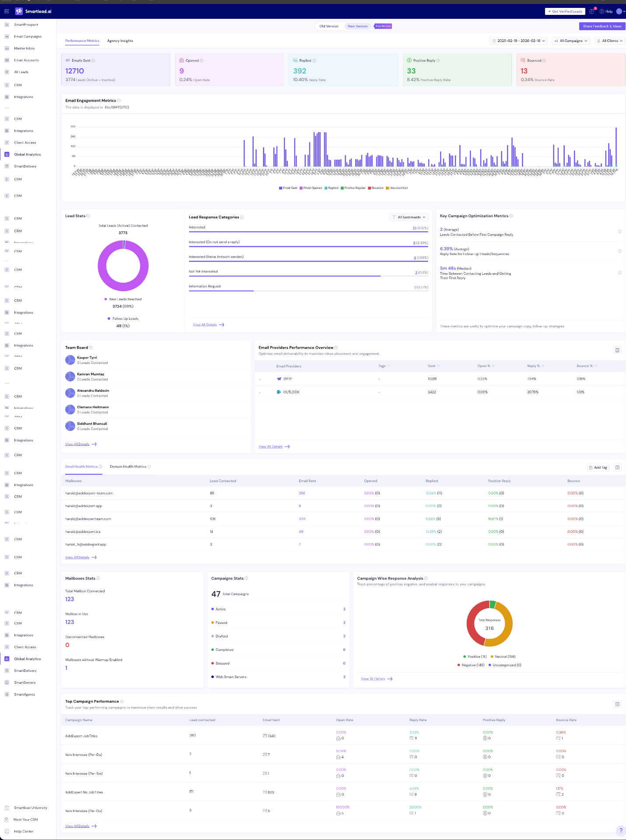Open the date range dropdown
This screenshot has height=840, width=626.
(519, 41)
